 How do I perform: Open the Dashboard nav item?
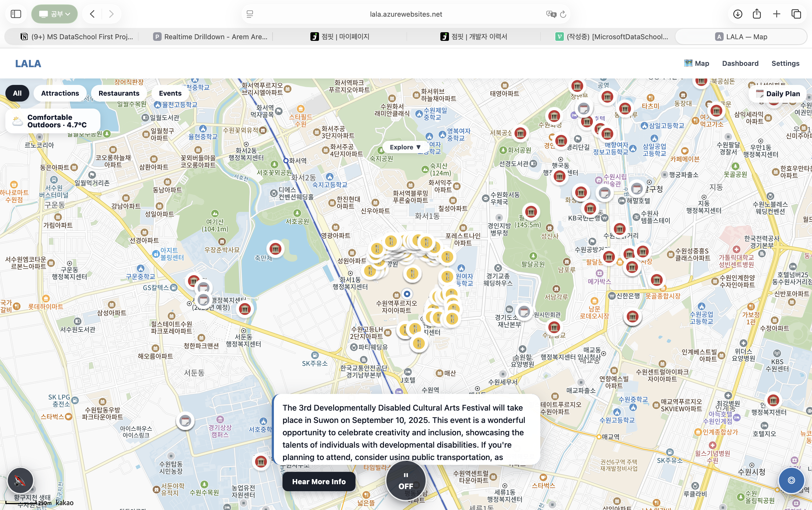pyautogui.click(x=740, y=63)
